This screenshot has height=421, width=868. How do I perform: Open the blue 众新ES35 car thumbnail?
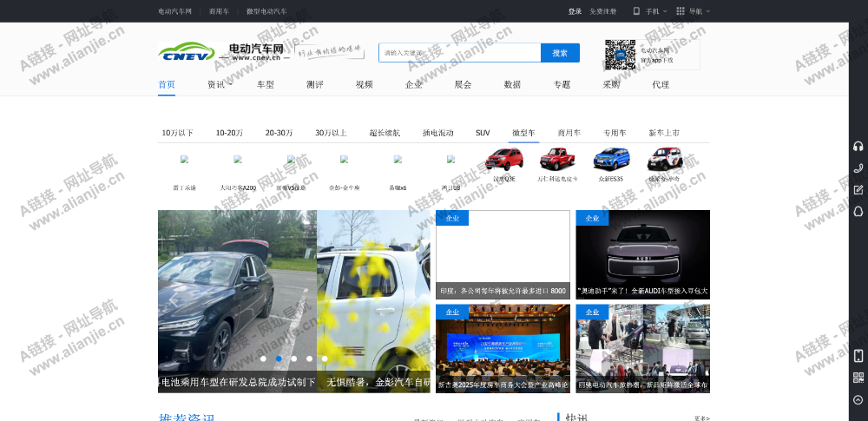click(x=611, y=159)
